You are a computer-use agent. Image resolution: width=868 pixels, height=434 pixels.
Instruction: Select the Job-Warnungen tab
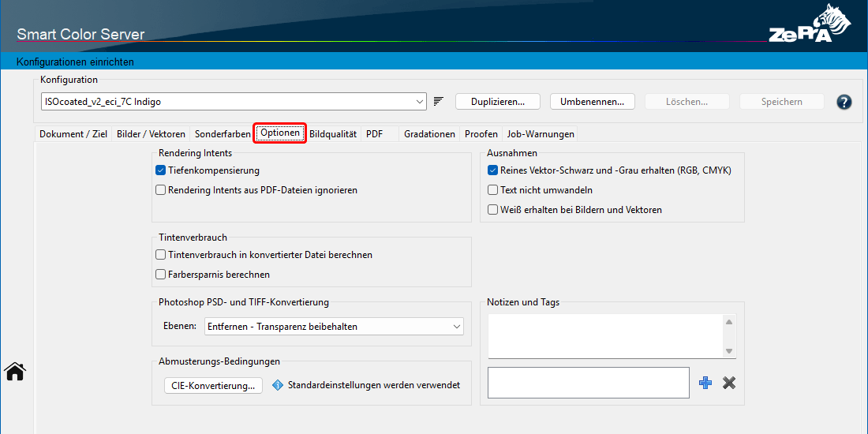(x=540, y=134)
